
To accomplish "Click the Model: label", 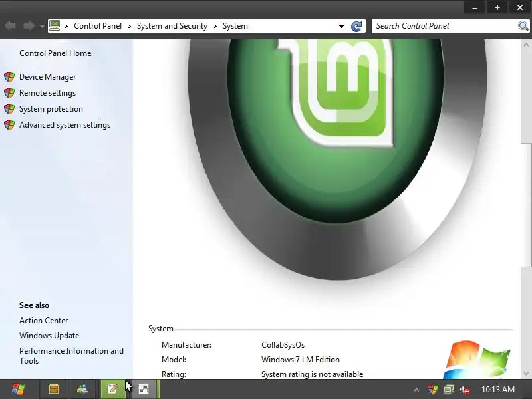I will pos(174,360).
